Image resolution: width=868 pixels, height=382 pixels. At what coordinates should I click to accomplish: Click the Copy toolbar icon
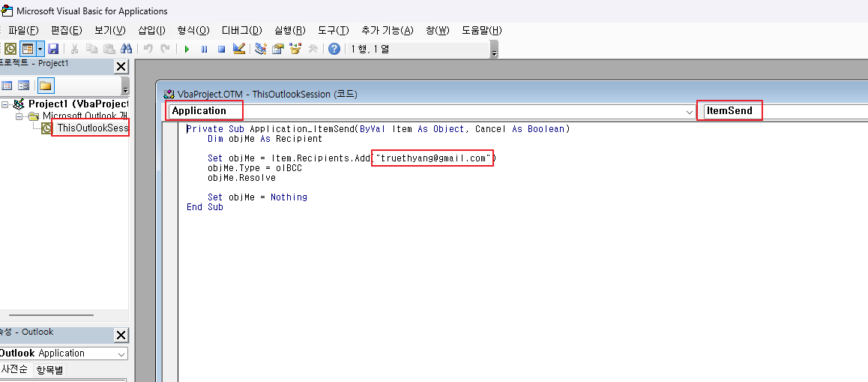[x=91, y=49]
